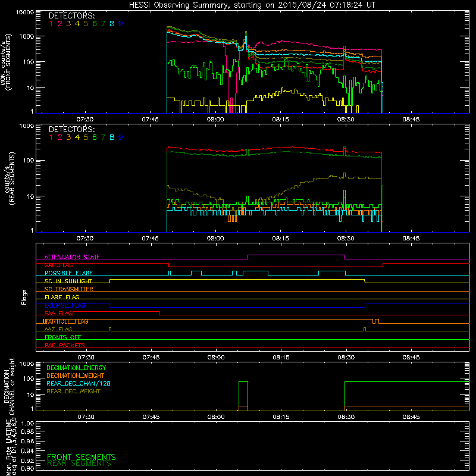Screen dimensions: 476x476
Task: Click the Flags y-axis title
Action: (24, 297)
